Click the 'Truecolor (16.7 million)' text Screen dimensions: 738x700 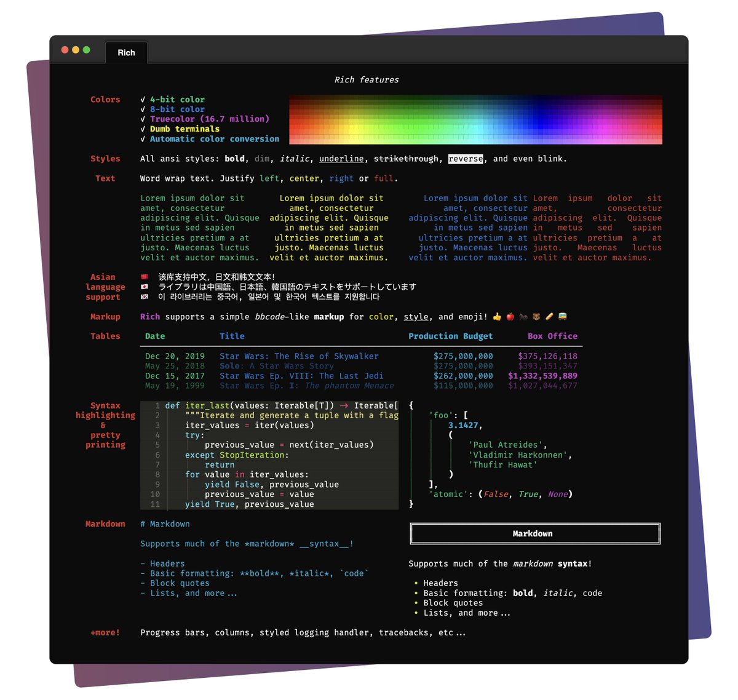210,119
